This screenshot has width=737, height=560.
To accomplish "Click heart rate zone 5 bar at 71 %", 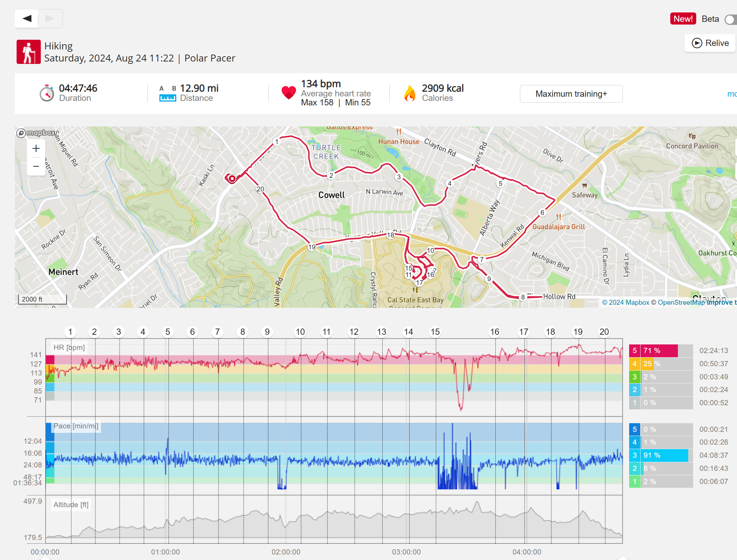I will (x=660, y=351).
